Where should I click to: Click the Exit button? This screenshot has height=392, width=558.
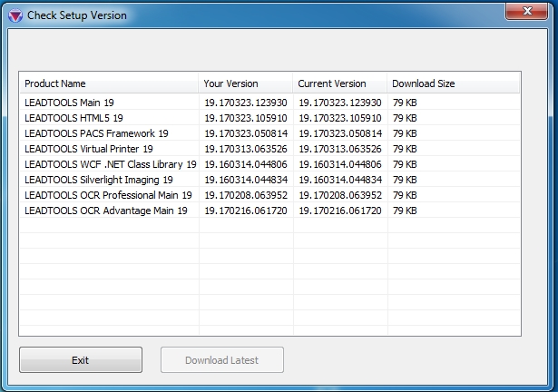[81, 360]
